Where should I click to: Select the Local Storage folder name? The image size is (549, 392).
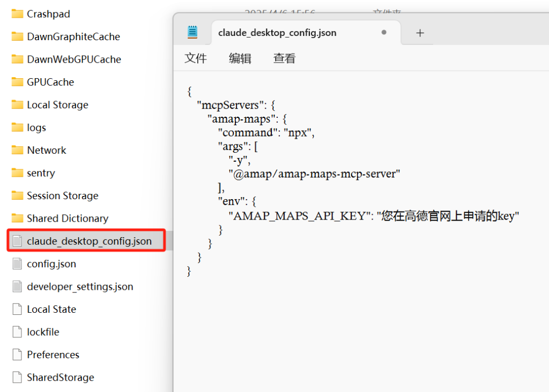point(57,105)
